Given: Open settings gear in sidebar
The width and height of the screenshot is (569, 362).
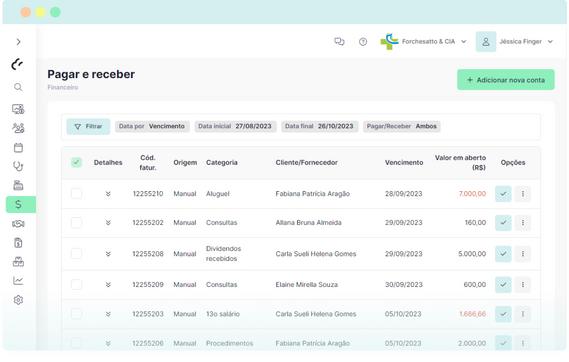Looking at the screenshot, I should (18, 300).
